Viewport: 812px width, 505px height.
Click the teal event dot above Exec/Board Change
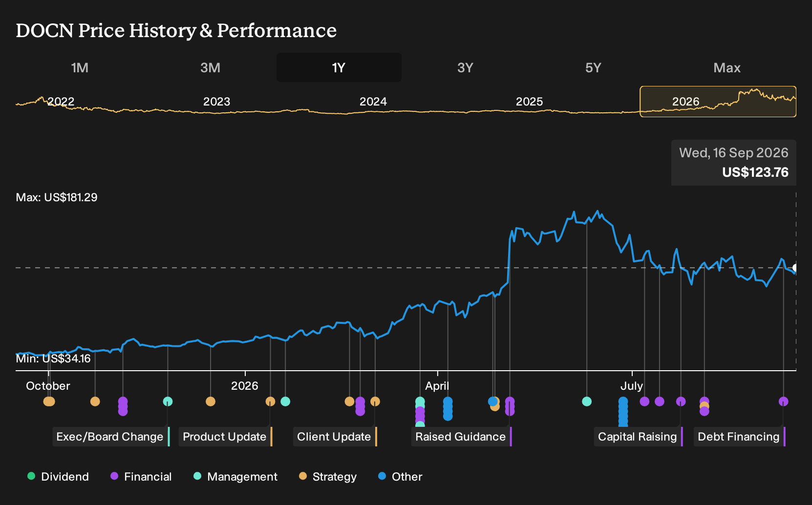point(168,401)
